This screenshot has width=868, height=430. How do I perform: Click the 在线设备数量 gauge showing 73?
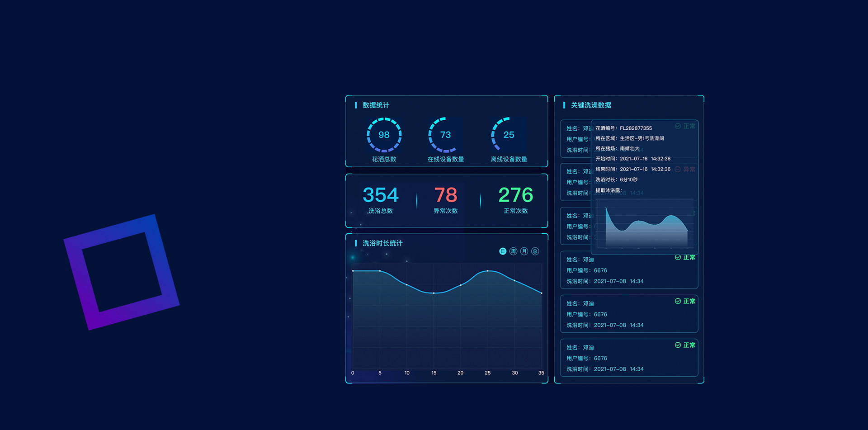coord(445,135)
